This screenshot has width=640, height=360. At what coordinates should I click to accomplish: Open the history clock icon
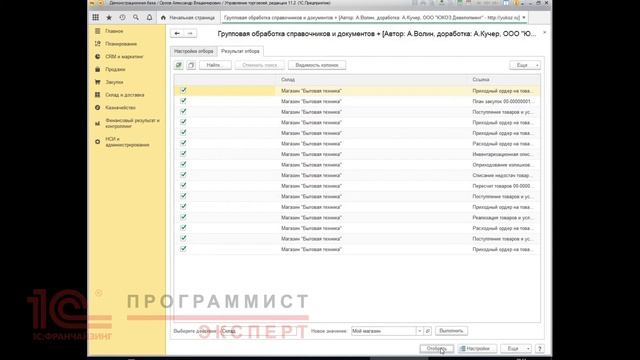(x=122, y=18)
